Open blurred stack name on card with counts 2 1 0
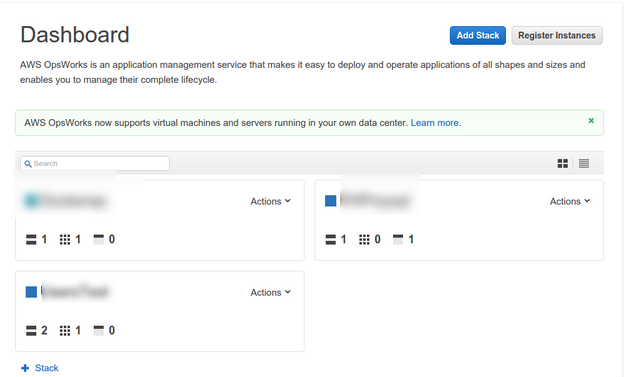Screen dimensions: 624x377 74,292
